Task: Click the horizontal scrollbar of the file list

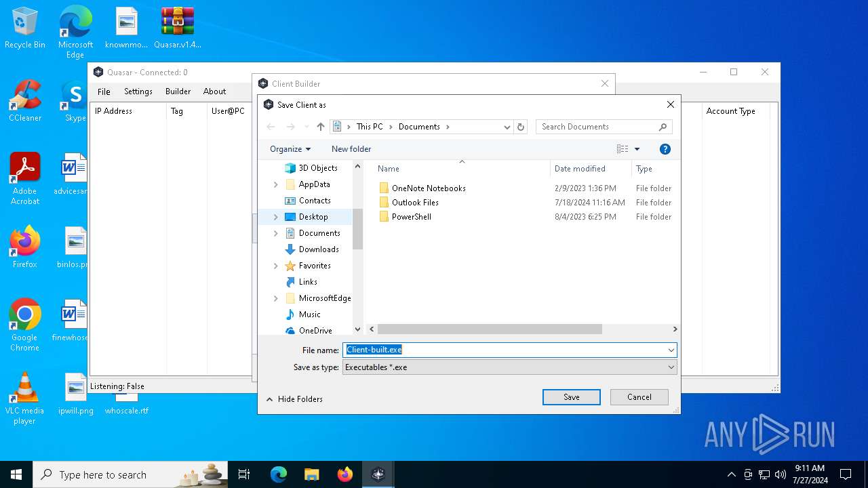Action: pyautogui.click(x=490, y=329)
